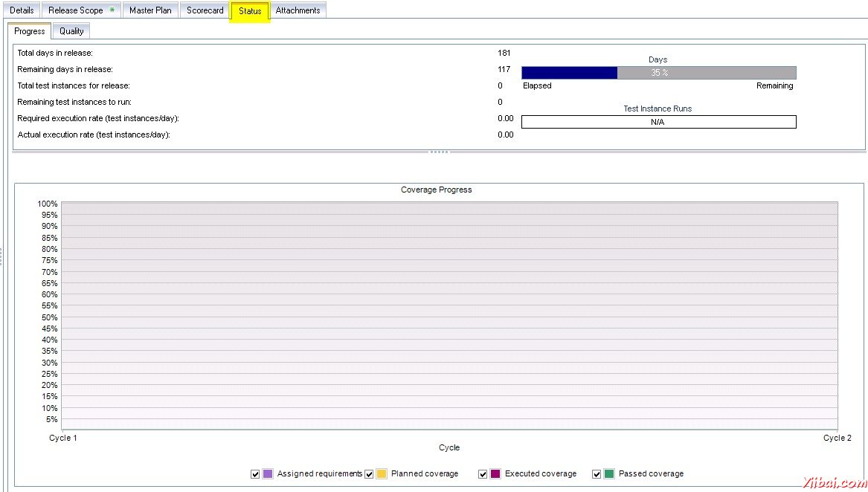Switch to the Quality sub-tab
Image resolution: width=868 pixels, height=492 pixels.
click(71, 31)
